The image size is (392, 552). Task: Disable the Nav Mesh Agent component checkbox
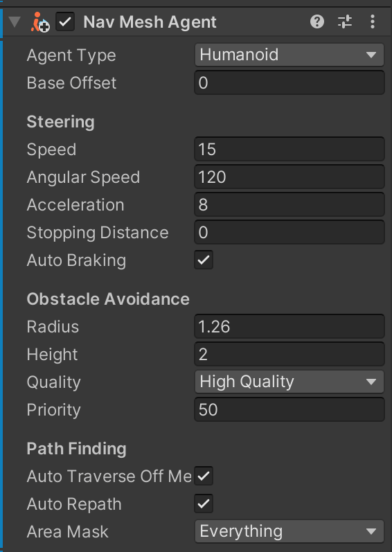click(65, 22)
